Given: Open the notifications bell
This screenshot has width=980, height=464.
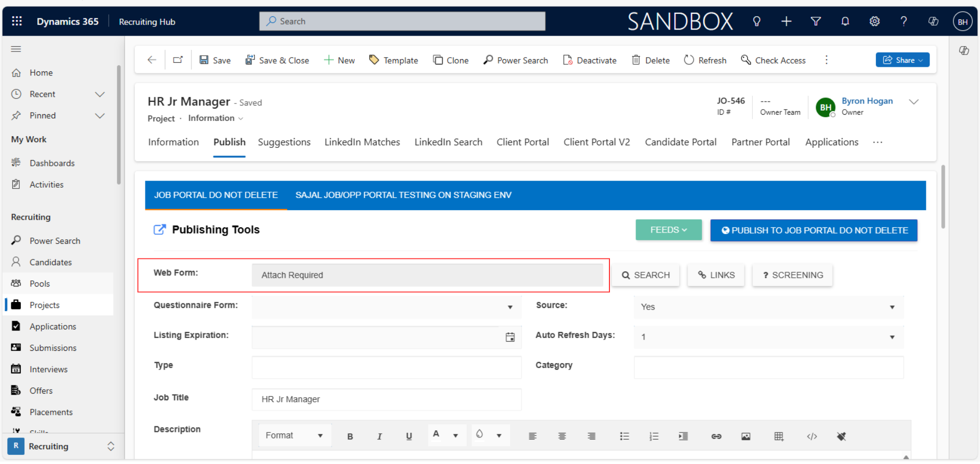Looking at the screenshot, I should tap(845, 21).
